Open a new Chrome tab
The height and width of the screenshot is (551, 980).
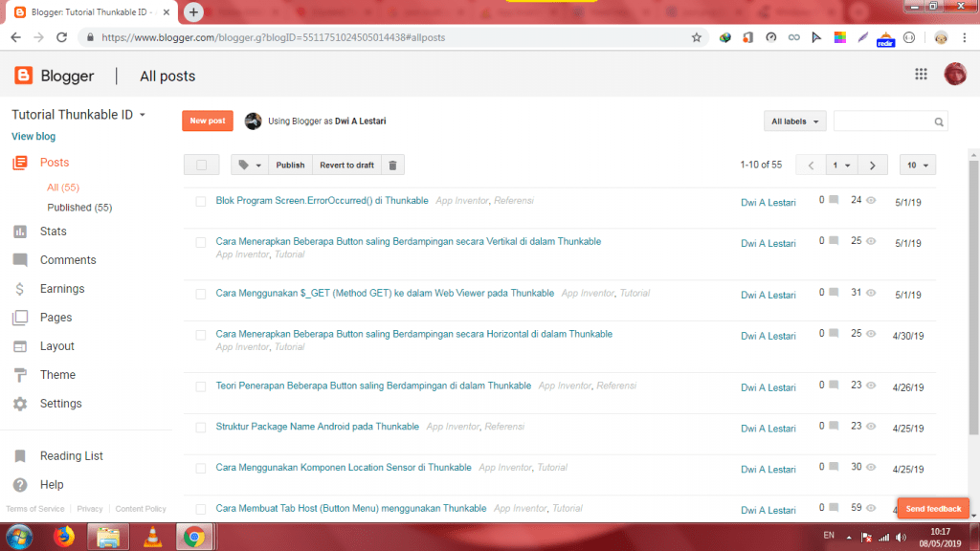(193, 11)
